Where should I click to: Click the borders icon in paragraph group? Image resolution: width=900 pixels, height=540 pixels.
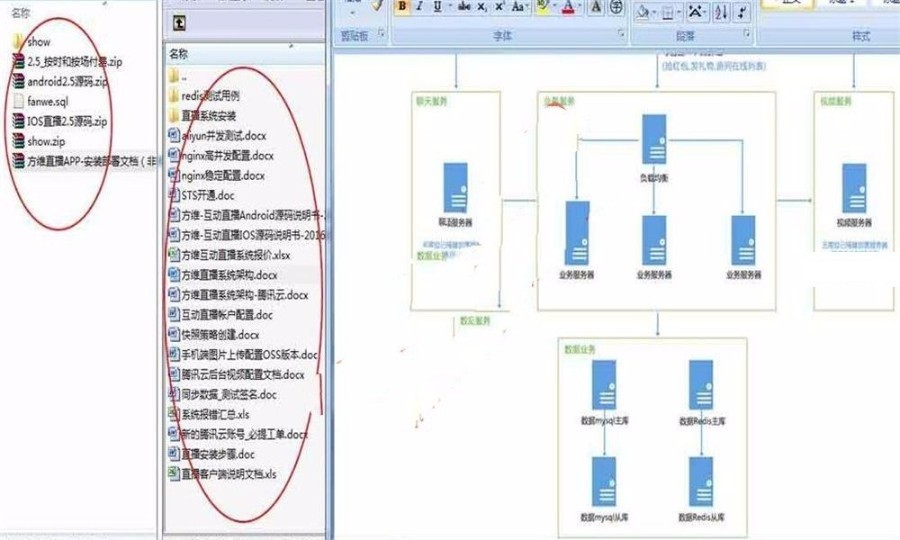[x=668, y=12]
